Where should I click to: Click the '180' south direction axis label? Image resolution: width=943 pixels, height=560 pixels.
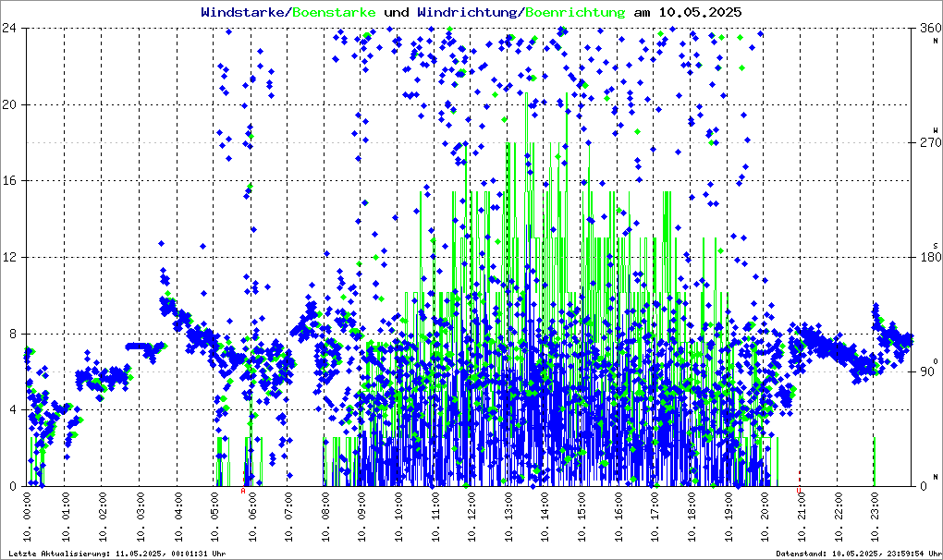pos(929,258)
